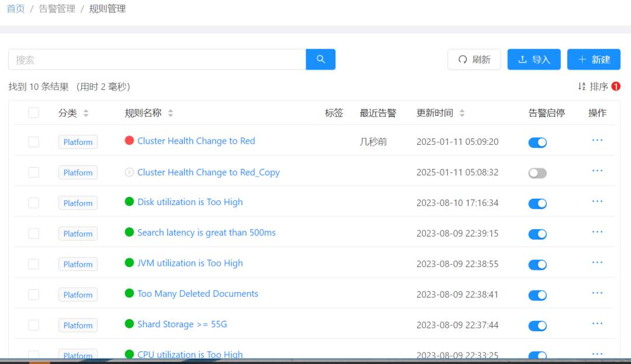This screenshot has height=364, width=631.
Task: Check the Disk utilization is Too High row
Action: [x=33, y=203]
